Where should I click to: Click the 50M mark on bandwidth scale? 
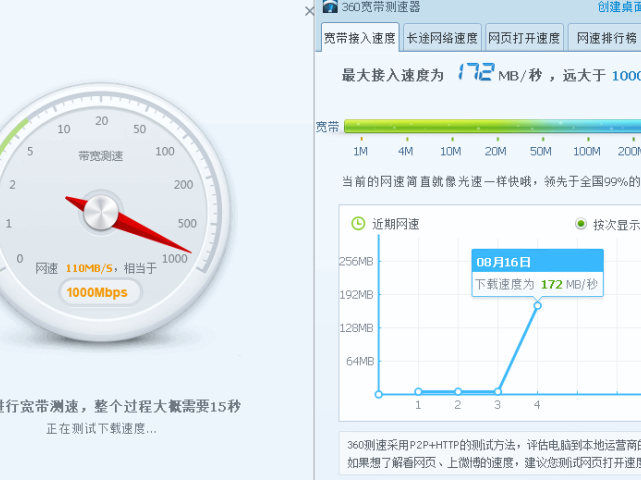(x=541, y=151)
